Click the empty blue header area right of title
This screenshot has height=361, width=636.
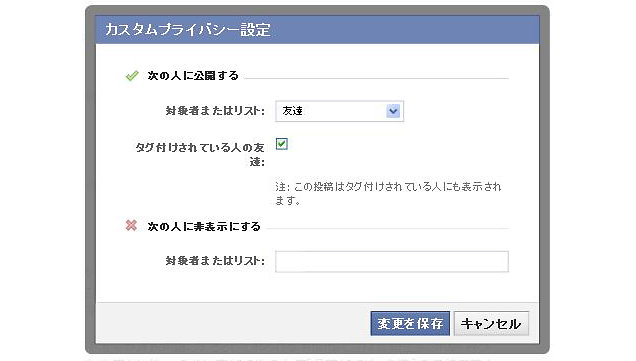pos(405,30)
